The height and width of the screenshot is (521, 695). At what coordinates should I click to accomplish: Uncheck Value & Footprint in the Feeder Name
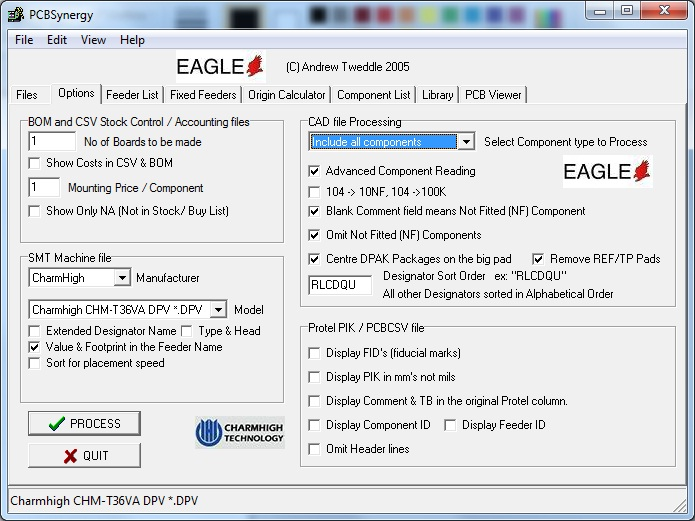tap(34, 347)
